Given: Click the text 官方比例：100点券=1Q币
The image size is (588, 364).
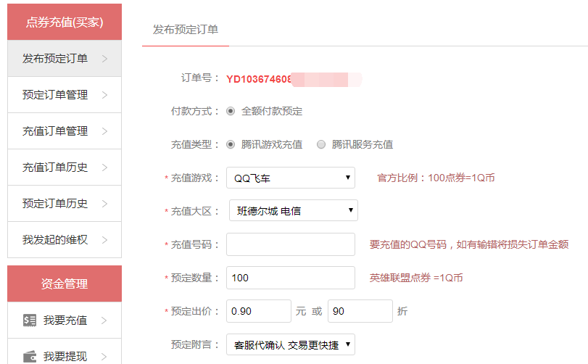Looking at the screenshot, I should [x=436, y=178].
